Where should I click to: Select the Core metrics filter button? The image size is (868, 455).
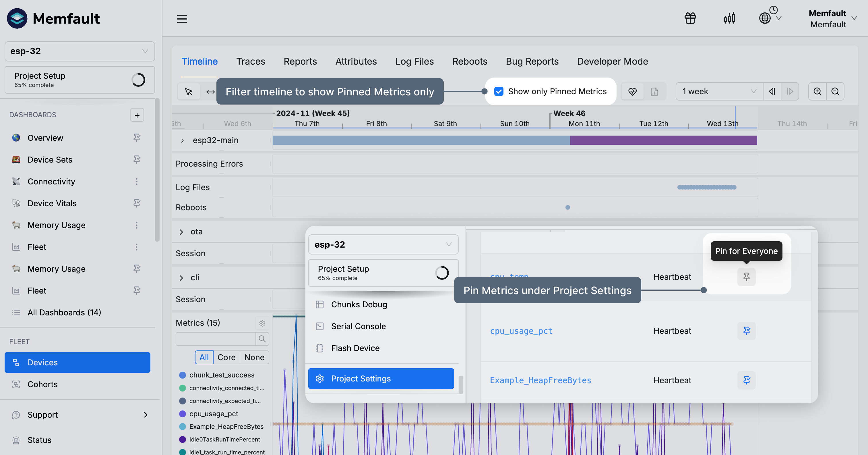pyautogui.click(x=226, y=357)
